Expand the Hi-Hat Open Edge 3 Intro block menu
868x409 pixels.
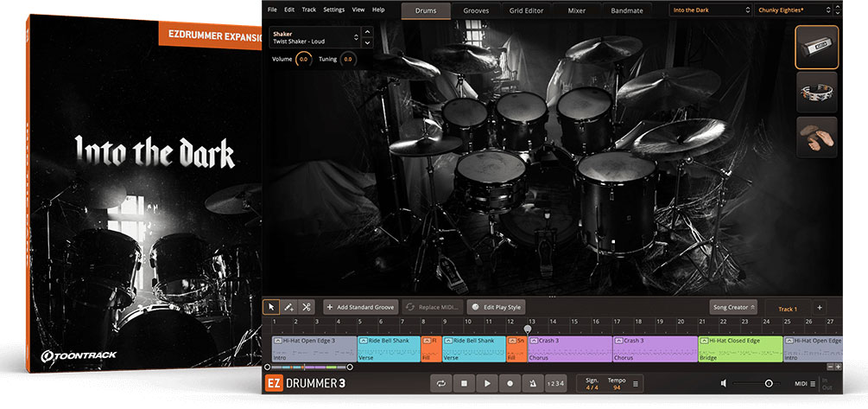[x=278, y=341]
